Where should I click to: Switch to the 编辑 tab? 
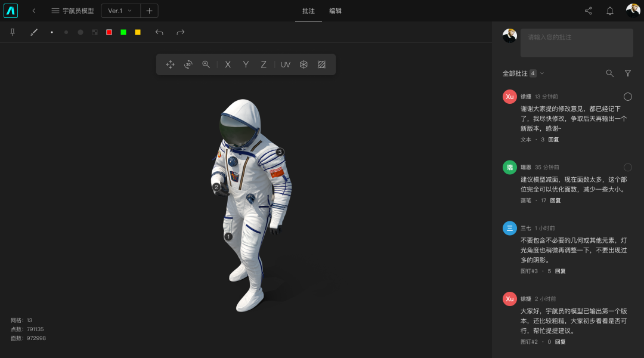336,11
